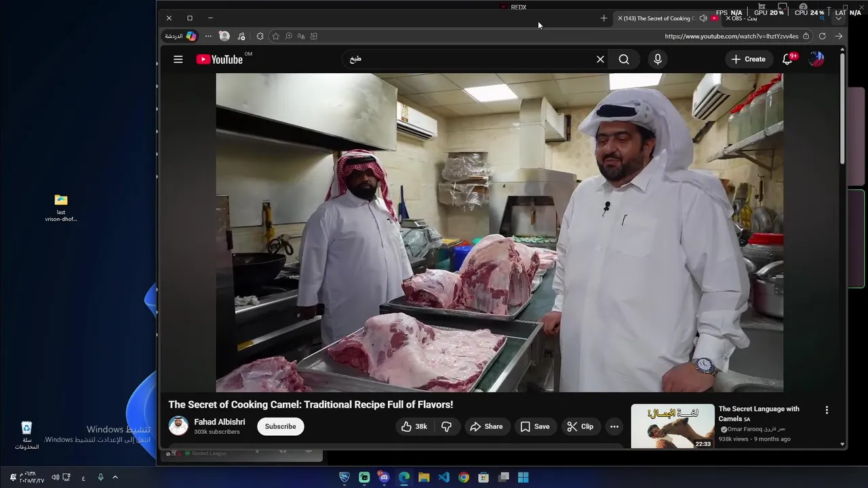Like the video with 38k likes

click(414, 426)
